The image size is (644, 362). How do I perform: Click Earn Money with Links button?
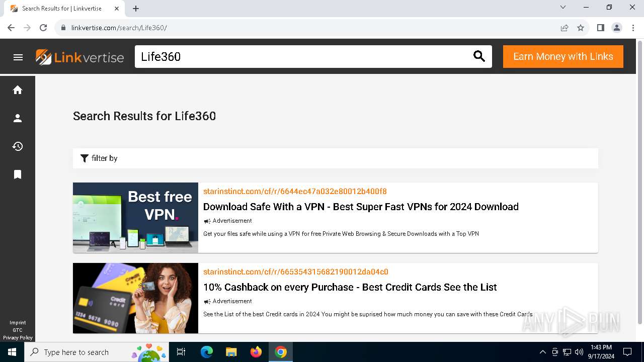[x=563, y=57]
